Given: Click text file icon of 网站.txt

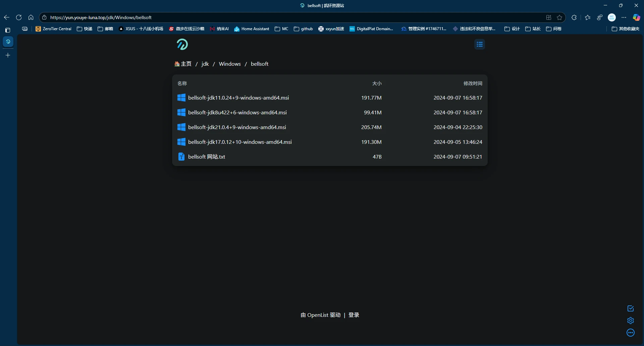Looking at the screenshot, I should [x=181, y=157].
